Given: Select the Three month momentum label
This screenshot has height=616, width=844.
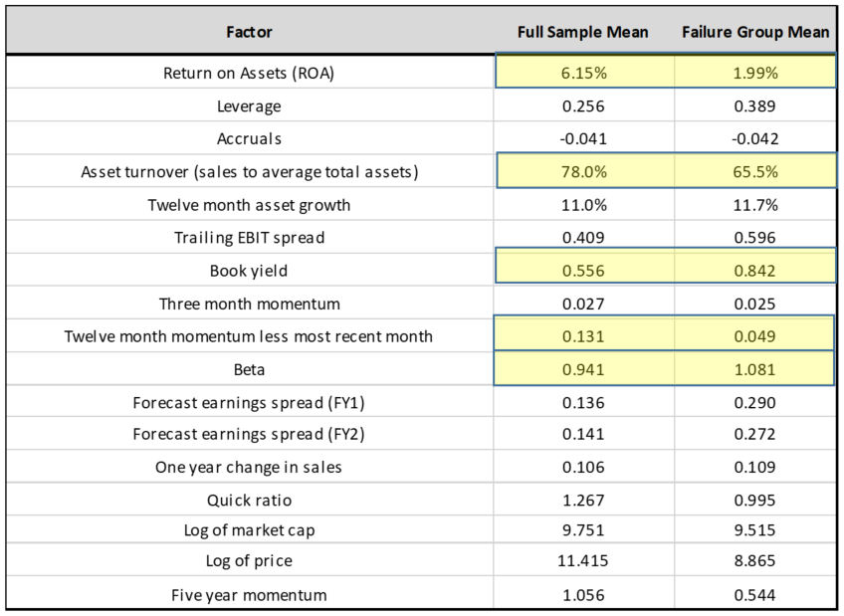Looking at the screenshot, I should (x=249, y=304).
